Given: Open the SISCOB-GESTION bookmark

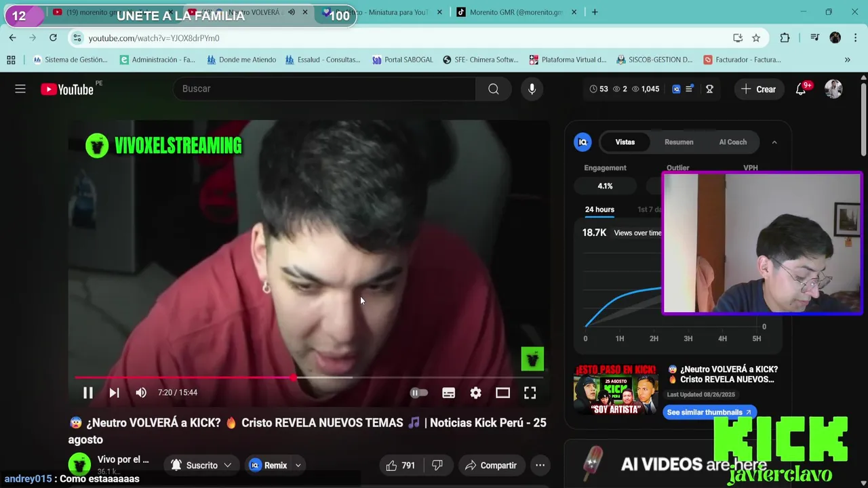Looking at the screenshot, I should (x=654, y=60).
